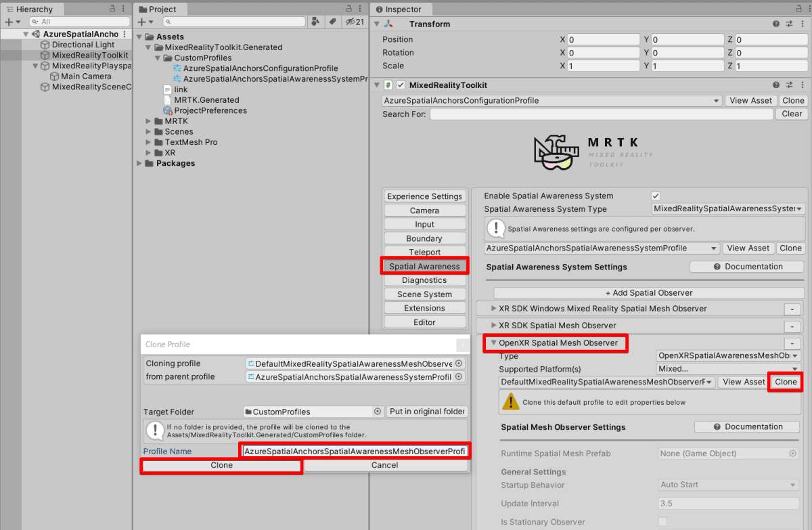
Task: Toggle hidden packages visibility count 21
Action: point(355,22)
